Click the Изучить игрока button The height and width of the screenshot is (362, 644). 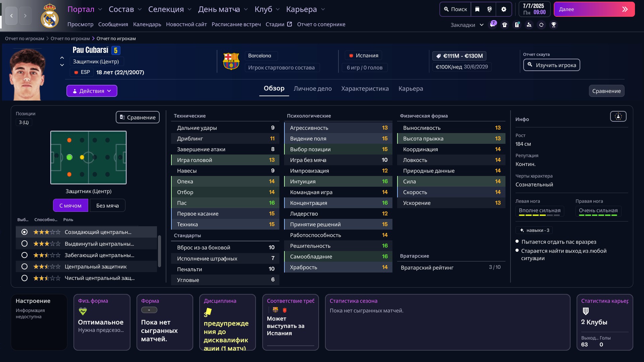pos(551,65)
